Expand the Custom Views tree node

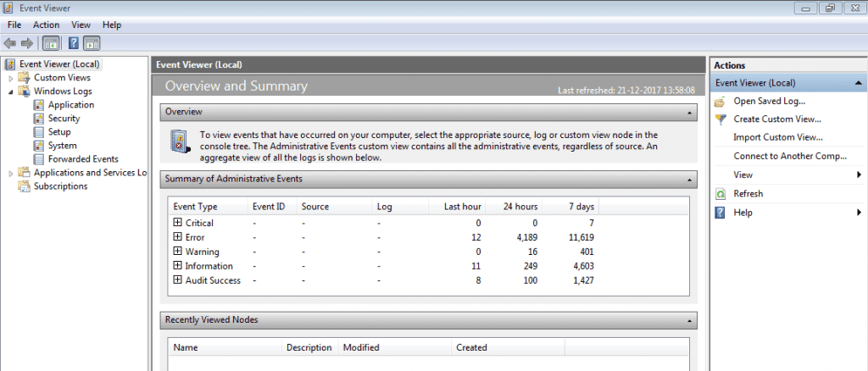coord(11,78)
